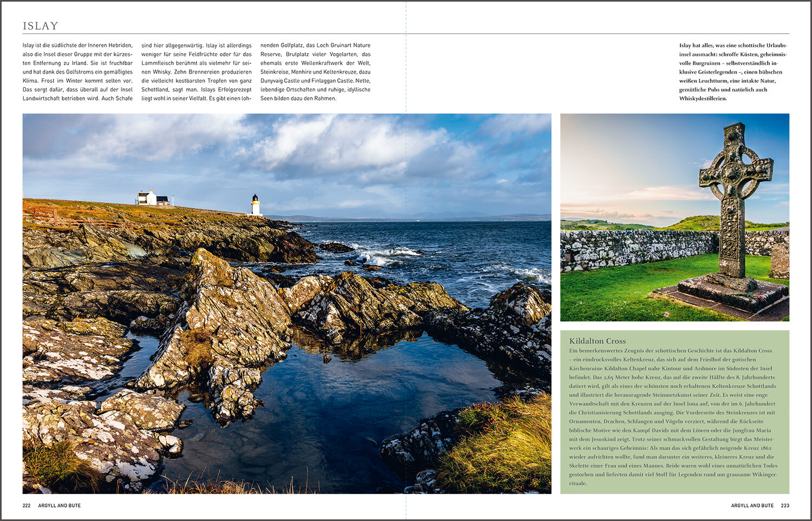Viewport: 812px width, 521px height.
Task: Click the middle text column about Whisky
Action: (x=197, y=72)
